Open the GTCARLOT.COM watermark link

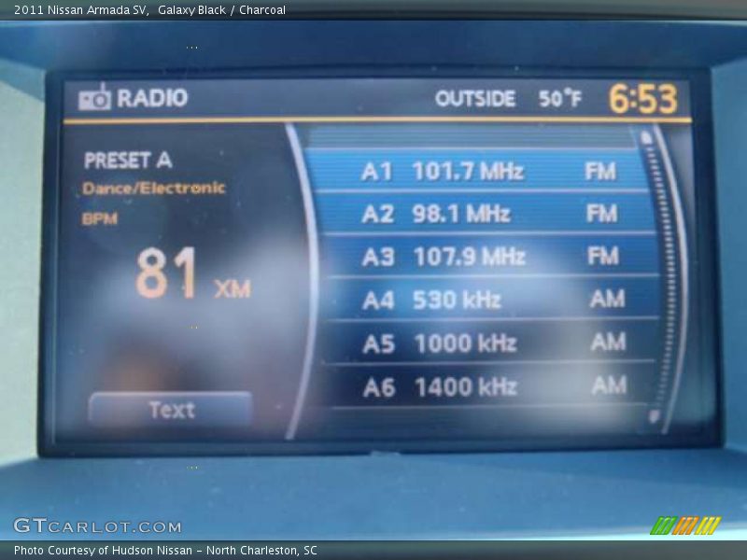point(97,526)
